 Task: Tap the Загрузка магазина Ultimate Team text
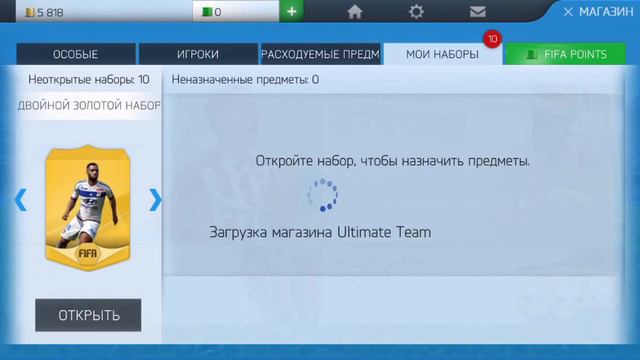point(320,232)
